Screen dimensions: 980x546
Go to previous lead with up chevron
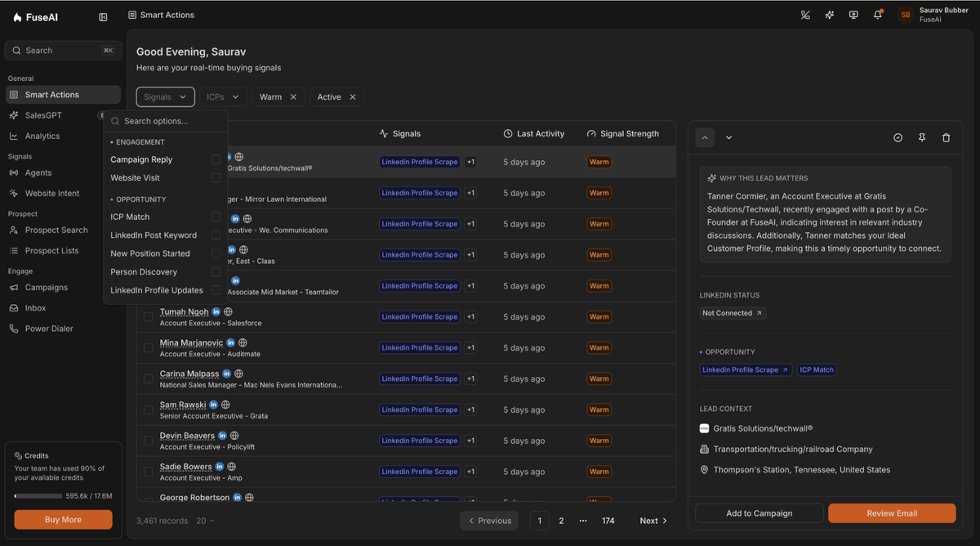pyautogui.click(x=705, y=137)
